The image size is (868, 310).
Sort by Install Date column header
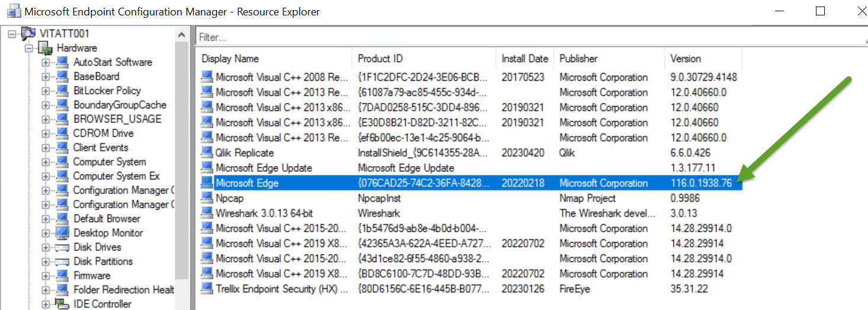pos(525,59)
